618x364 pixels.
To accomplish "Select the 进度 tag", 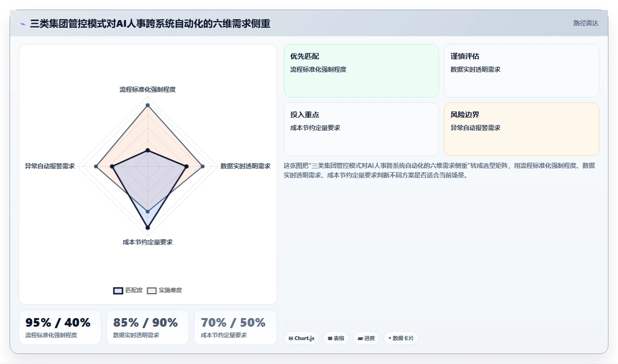I will pyautogui.click(x=366, y=338).
